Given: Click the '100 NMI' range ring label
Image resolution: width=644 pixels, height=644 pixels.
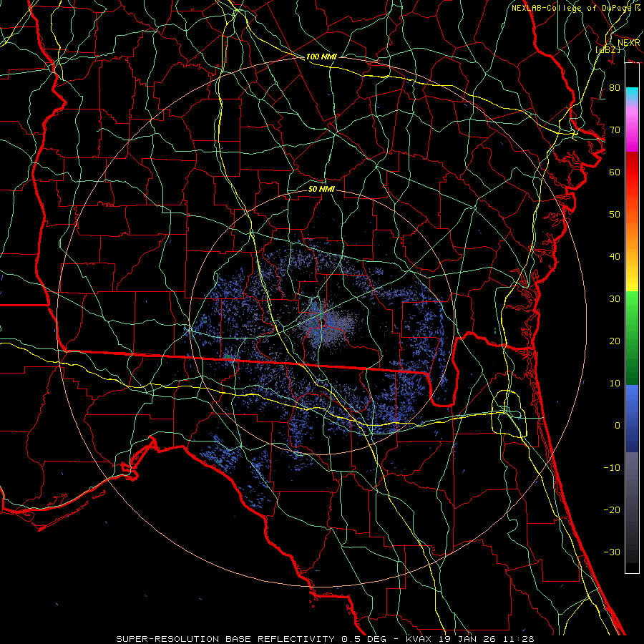Looking at the screenshot, I should pos(321,57).
